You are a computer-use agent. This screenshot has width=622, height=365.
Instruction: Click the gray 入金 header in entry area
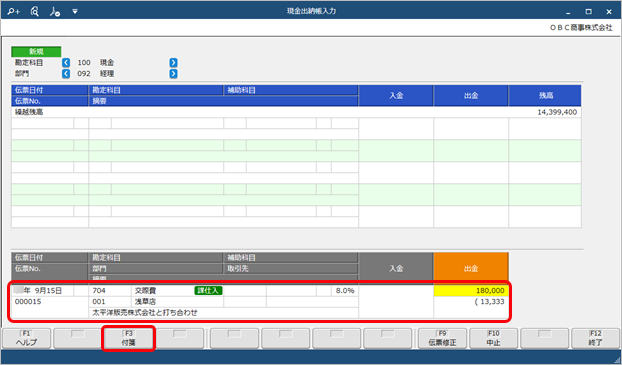pos(396,269)
